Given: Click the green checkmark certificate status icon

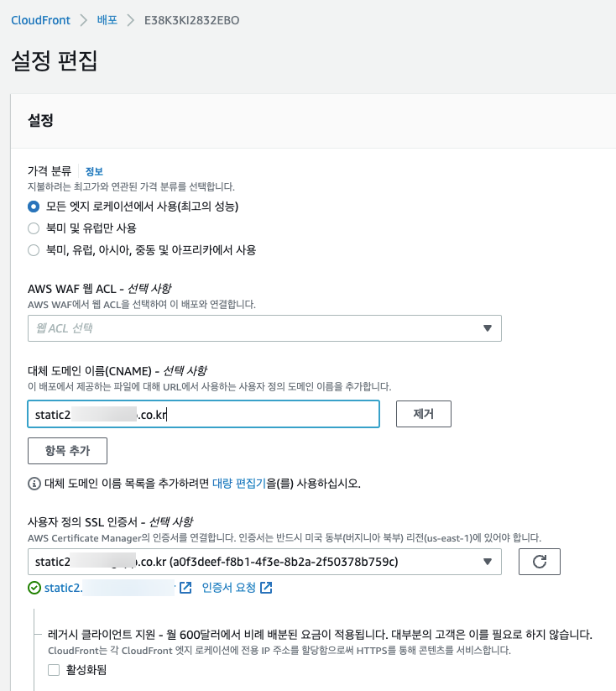Looking at the screenshot, I should 34,588.
